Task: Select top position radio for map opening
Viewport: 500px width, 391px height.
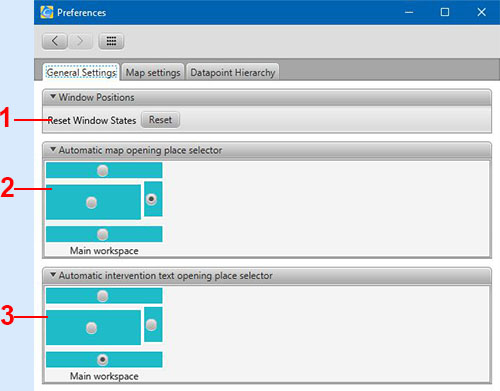Action: point(103,171)
